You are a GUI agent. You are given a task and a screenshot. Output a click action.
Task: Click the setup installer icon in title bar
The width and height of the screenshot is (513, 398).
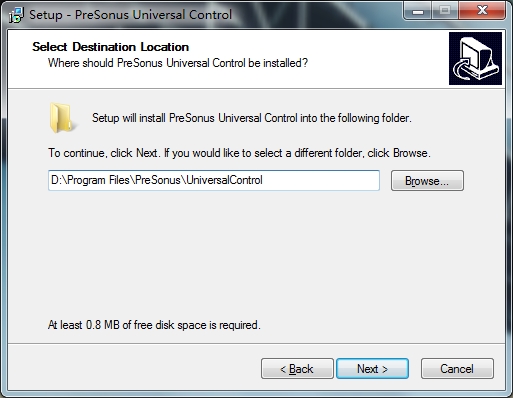click(x=16, y=15)
